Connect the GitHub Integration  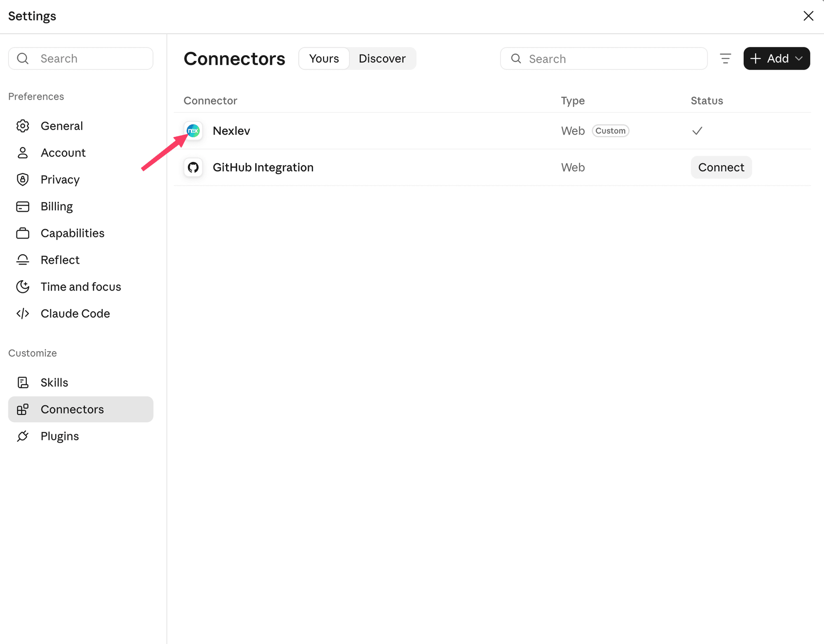click(x=721, y=167)
